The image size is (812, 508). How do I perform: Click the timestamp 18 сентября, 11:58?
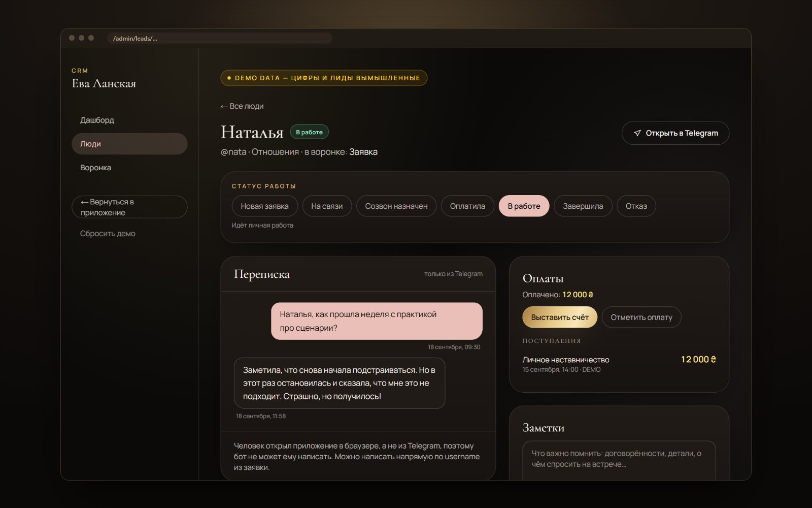pos(261,416)
